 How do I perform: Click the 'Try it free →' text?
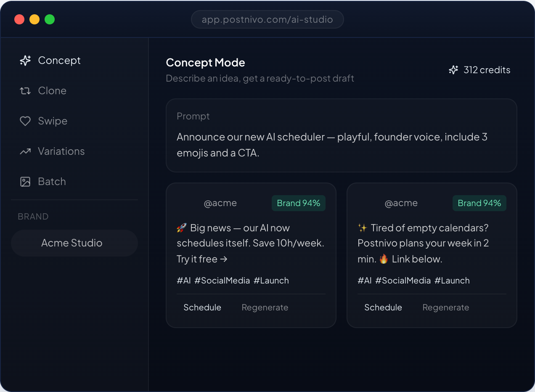tap(202, 259)
